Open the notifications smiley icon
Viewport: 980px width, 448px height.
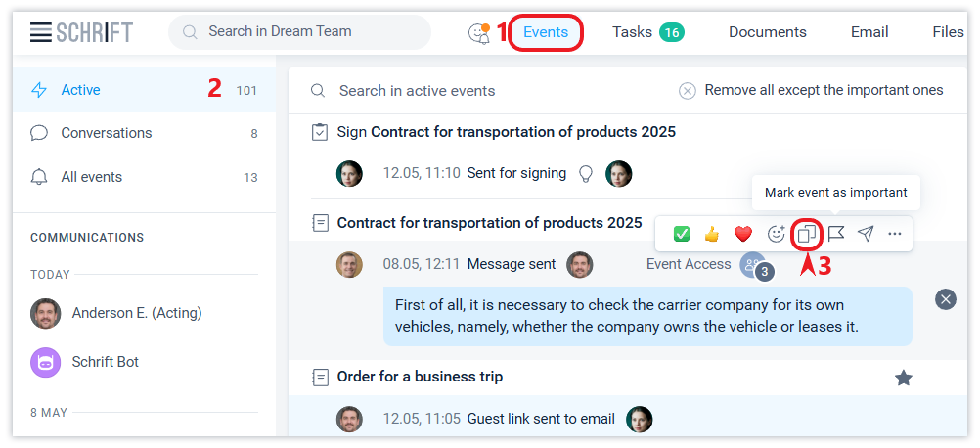[478, 33]
